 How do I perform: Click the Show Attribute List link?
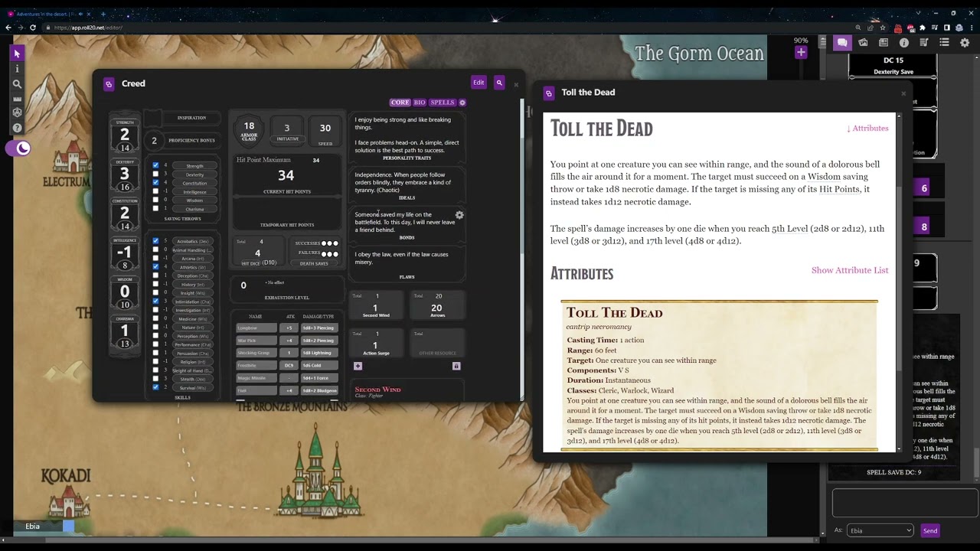[850, 270]
